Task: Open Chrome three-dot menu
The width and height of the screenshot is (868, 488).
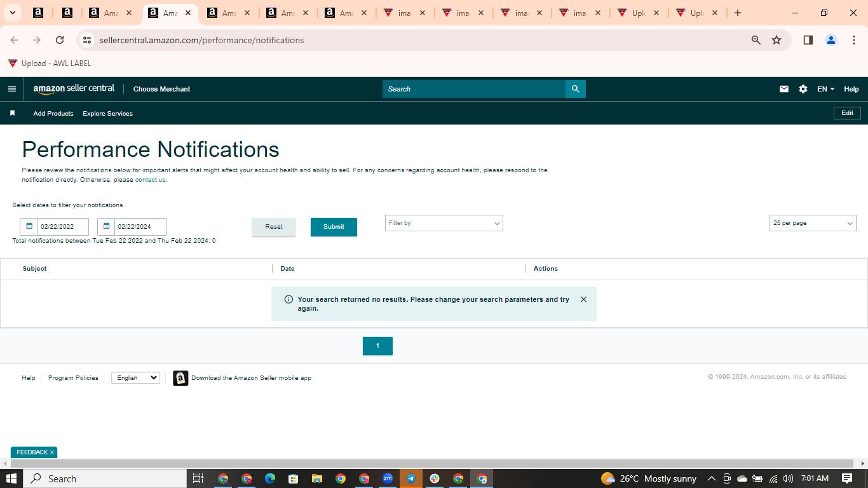Action: point(854,40)
